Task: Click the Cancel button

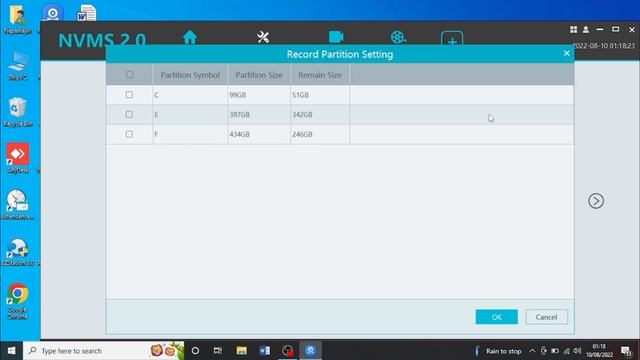Action: coord(547,317)
